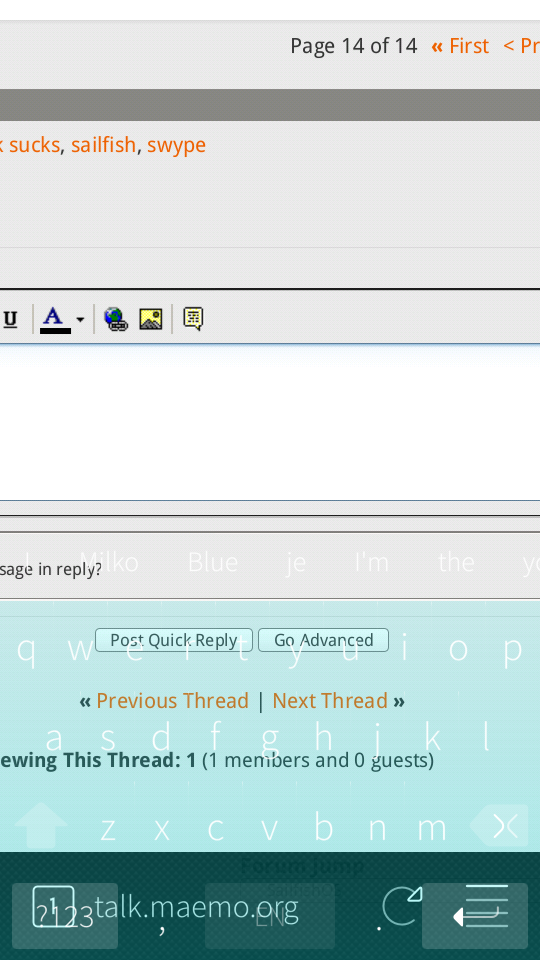Image resolution: width=540 pixels, height=960 pixels.
Task: Tap the 'f' key on keyboard
Action: pos(216,738)
